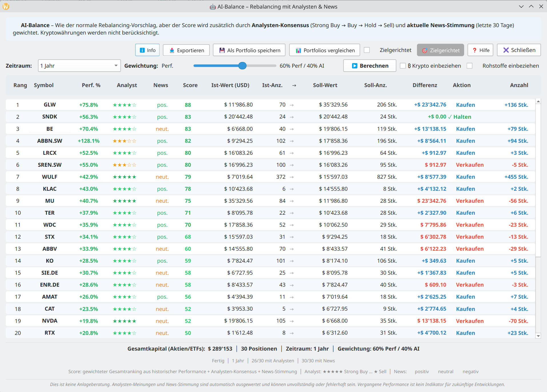Click the table scrollbar up arrow
The width and height of the screenshot is (547, 392).
[538, 101]
